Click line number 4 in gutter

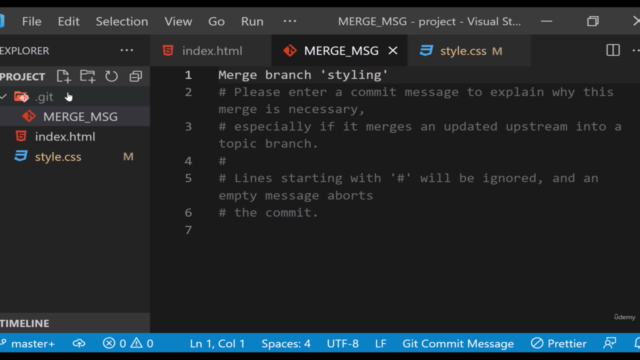pyautogui.click(x=188, y=161)
